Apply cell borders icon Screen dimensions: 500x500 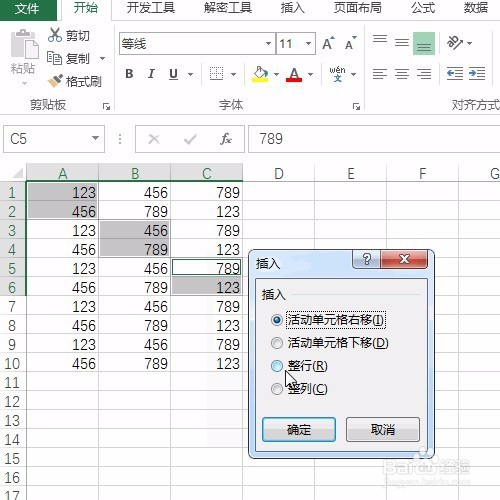pyautogui.click(x=216, y=74)
